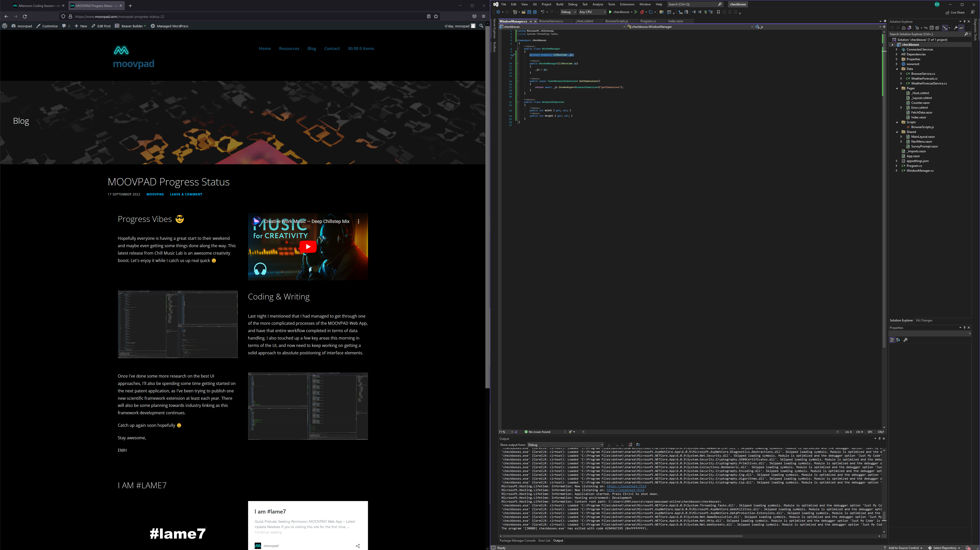Click the Hot Reload flame icon
Image resolution: width=980 pixels, height=550 pixels.
pyautogui.click(x=642, y=12)
